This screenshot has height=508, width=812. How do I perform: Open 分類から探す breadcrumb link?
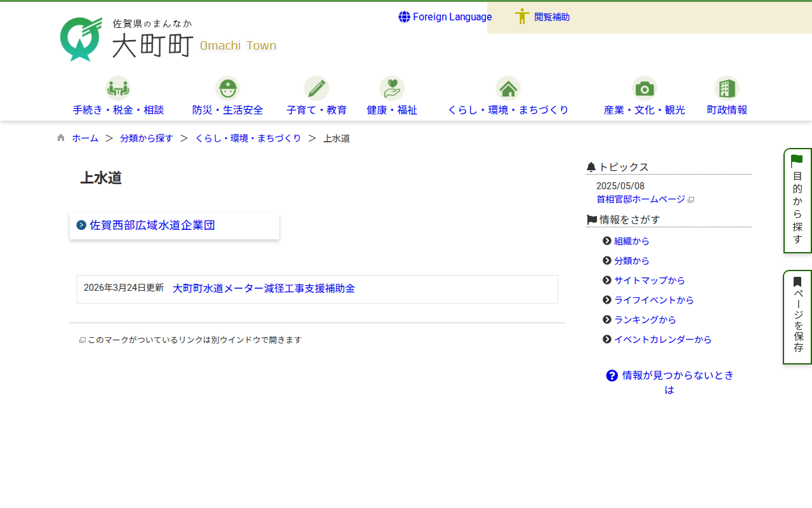click(x=147, y=138)
